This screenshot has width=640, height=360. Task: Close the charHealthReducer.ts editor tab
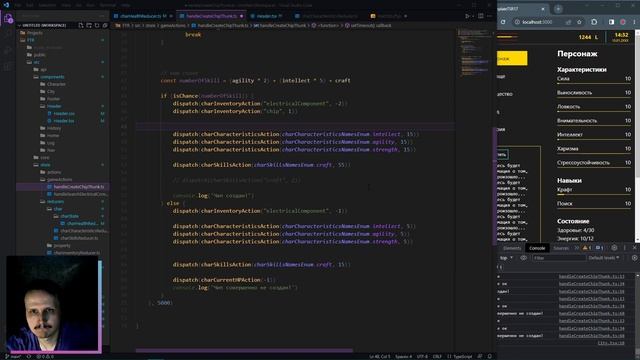point(171,16)
